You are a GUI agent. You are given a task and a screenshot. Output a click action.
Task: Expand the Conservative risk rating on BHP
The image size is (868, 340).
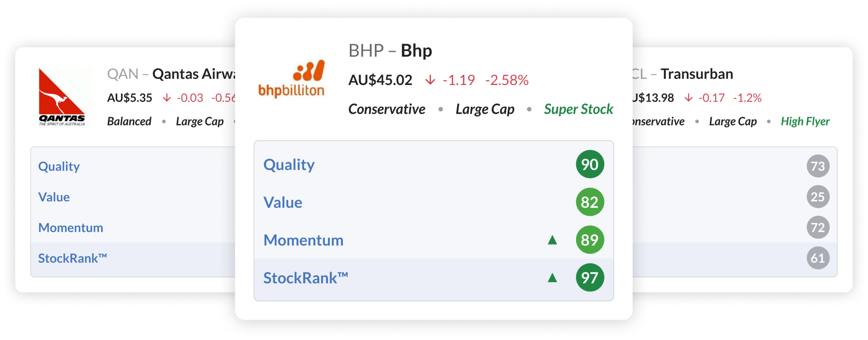[x=387, y=109]
